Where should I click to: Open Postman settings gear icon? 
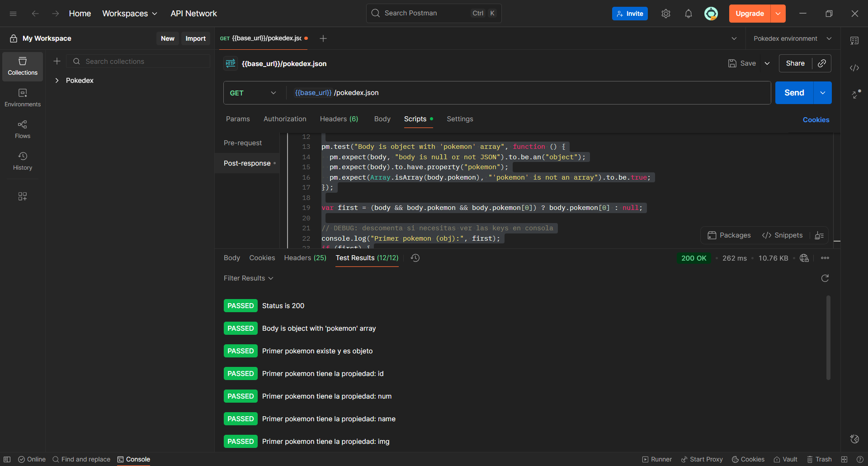pos(665,14)
